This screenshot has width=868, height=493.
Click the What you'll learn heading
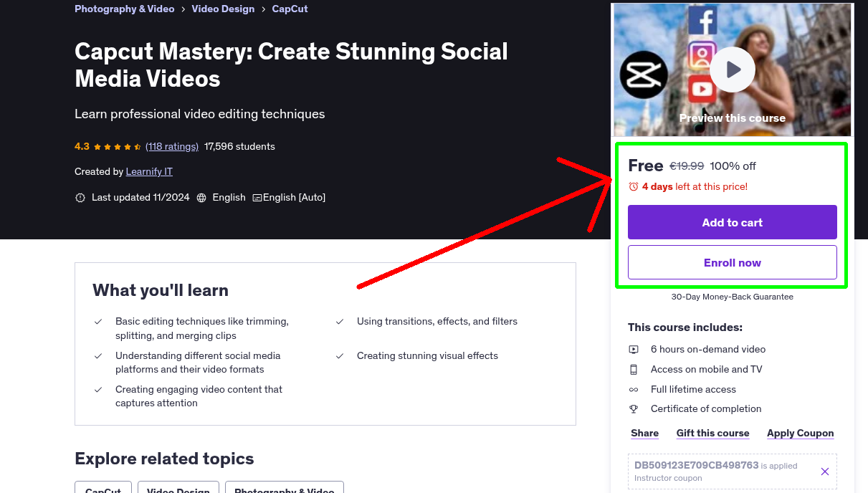(x=161, y=290)
